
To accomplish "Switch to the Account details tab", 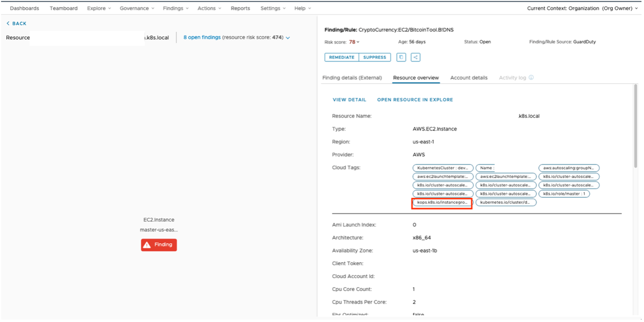I will coord(468,77).
